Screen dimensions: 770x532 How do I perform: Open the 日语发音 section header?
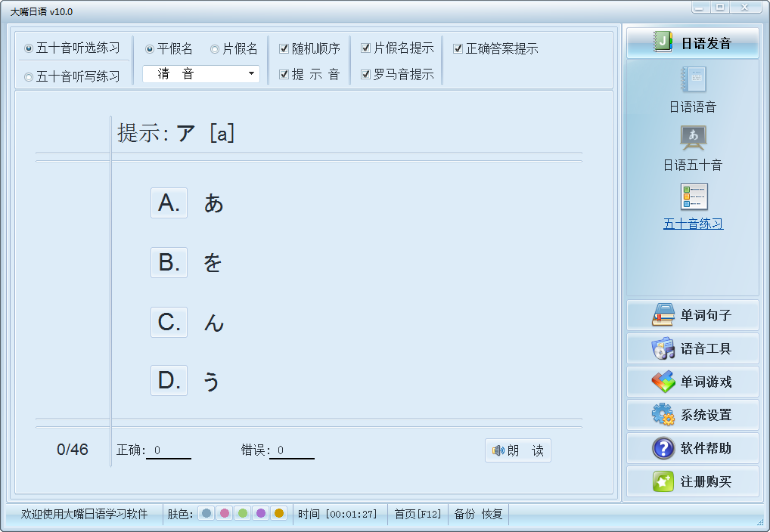coord(692,43)
